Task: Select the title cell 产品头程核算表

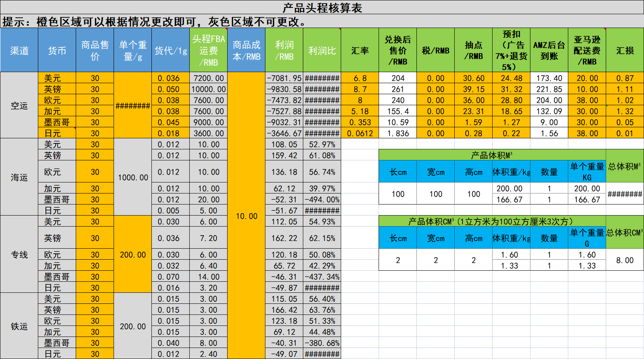Action: 322,7
